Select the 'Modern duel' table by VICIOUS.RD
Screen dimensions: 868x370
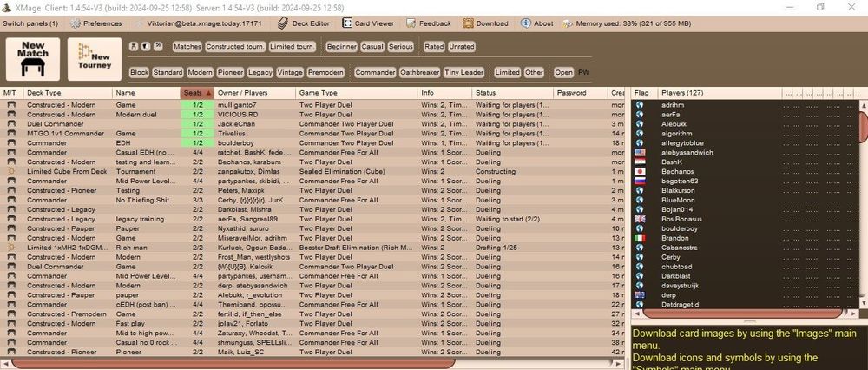[312, 115]
